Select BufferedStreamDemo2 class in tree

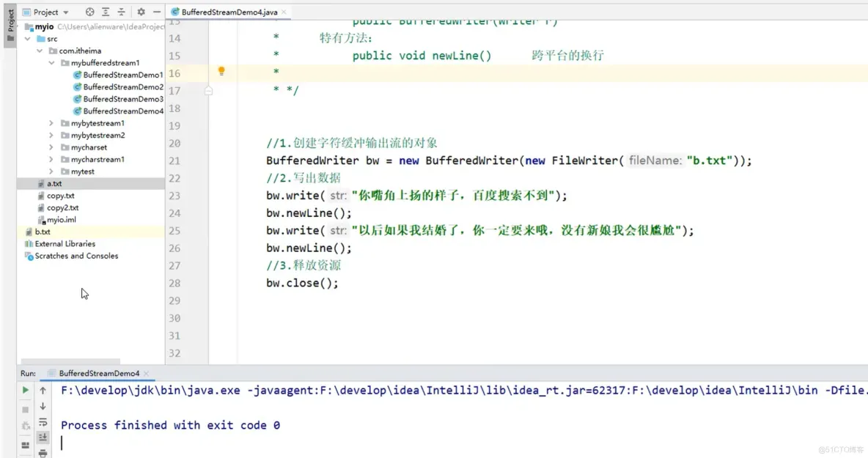coord(123,87)
